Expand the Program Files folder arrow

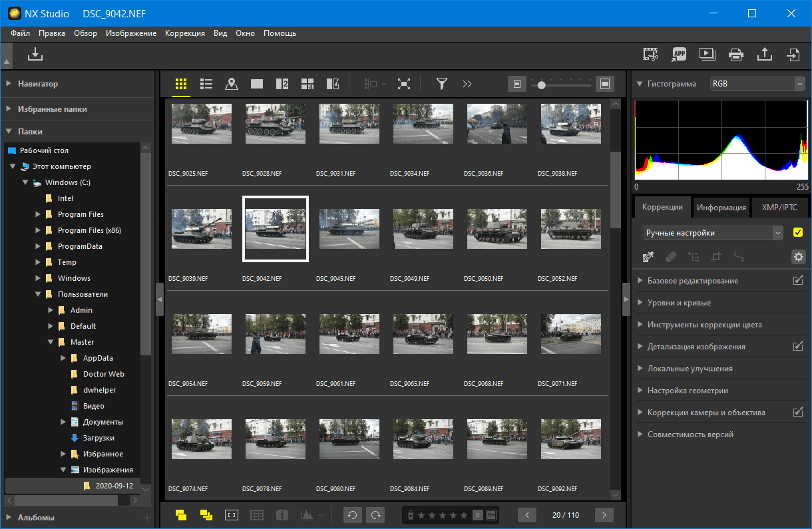coord(38,214)
